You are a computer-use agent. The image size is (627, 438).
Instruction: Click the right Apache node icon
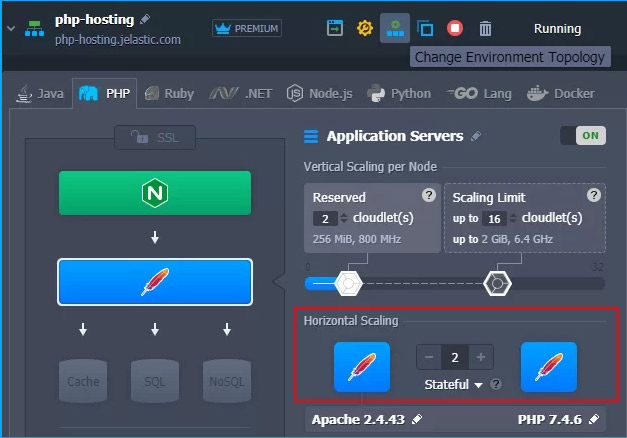point(549,367)
